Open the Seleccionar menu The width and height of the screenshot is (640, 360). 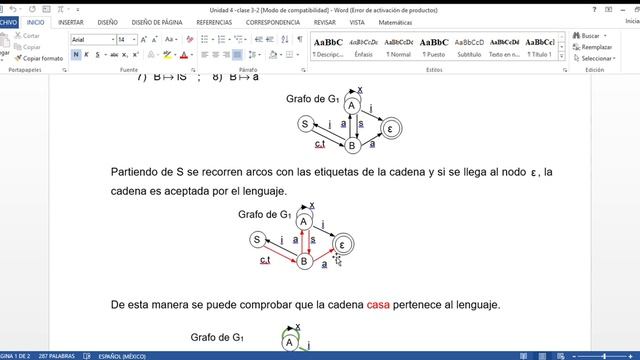click(x=594, y=58)
